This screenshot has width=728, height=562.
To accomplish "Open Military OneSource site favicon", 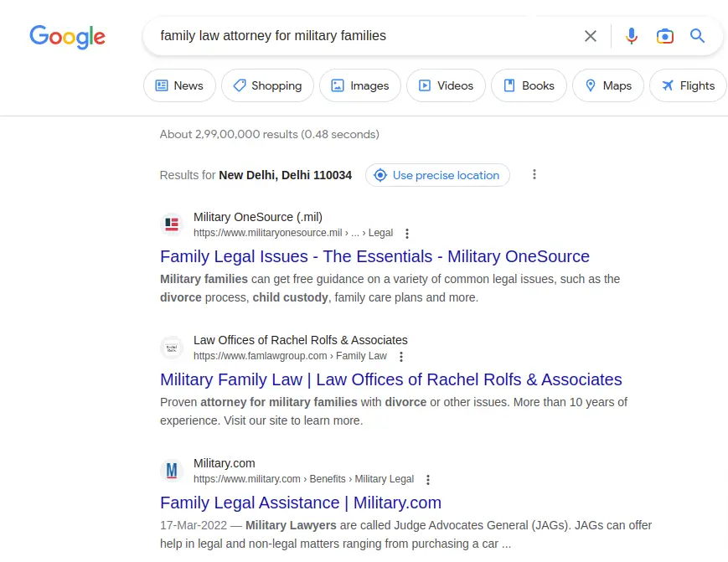I will tap(172, 224).
